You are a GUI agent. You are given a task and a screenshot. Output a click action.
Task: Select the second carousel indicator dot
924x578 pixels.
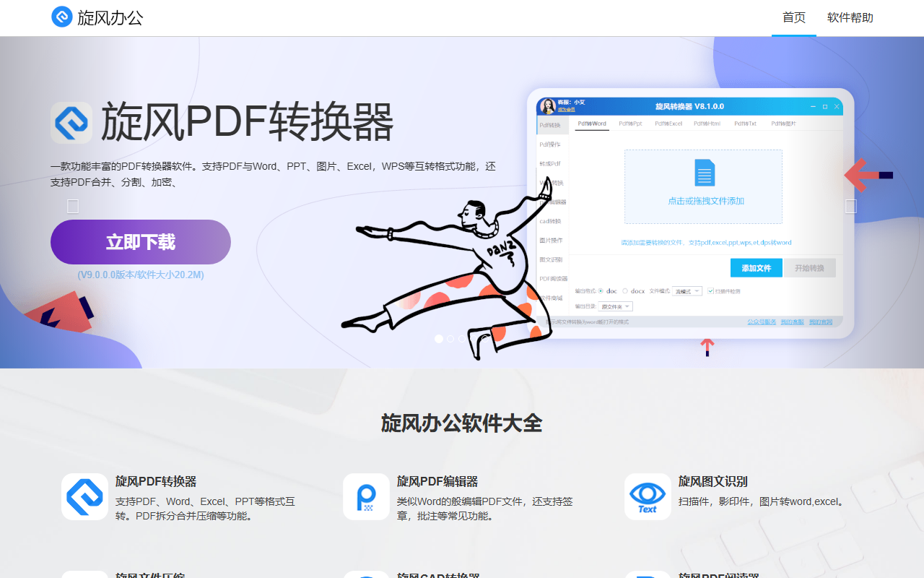450,339
